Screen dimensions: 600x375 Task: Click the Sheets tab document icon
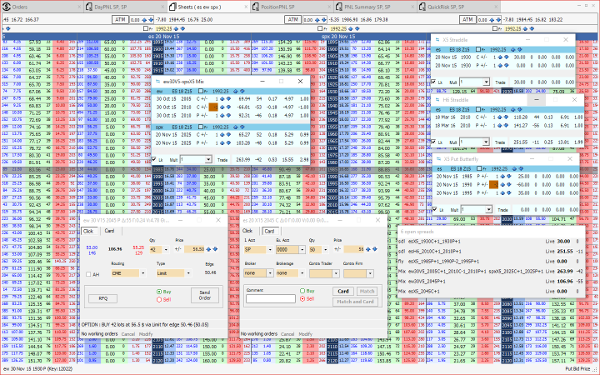[x=172, y=7]
